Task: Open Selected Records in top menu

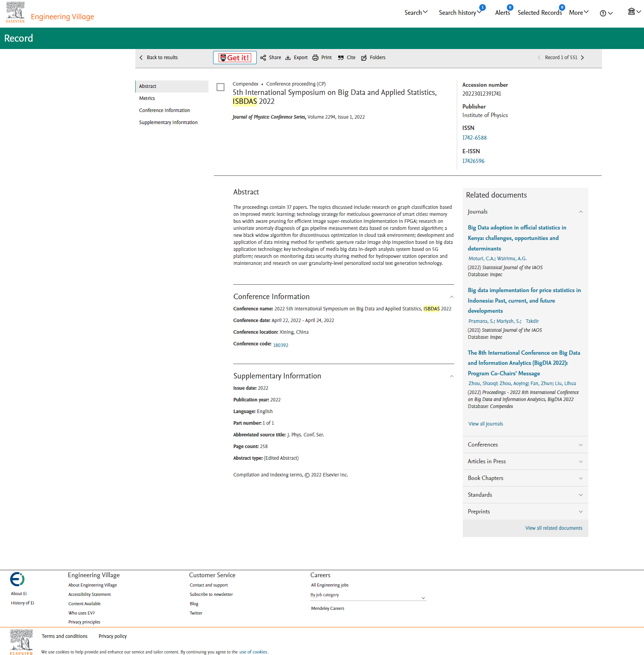Action: coord(539,12)
